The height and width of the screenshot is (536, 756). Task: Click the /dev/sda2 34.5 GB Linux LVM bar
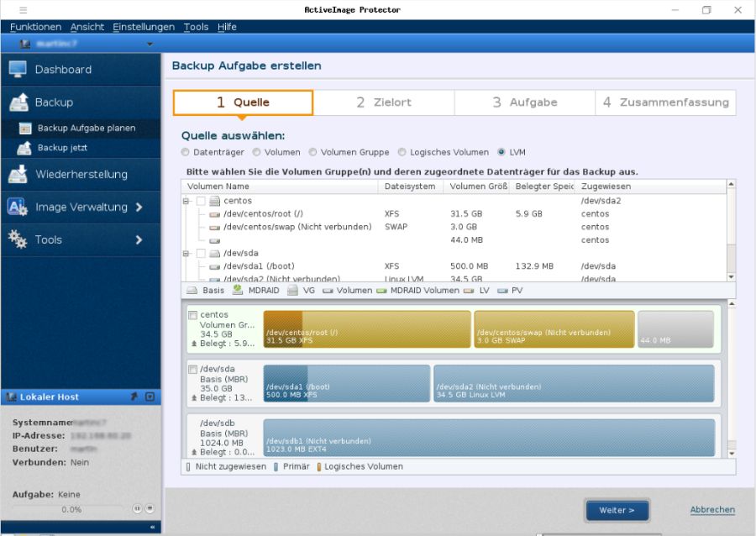tap(574, 383)
